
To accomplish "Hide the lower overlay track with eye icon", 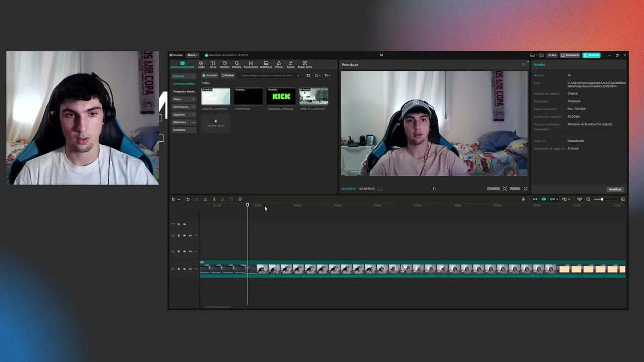I will click(184, 251).
